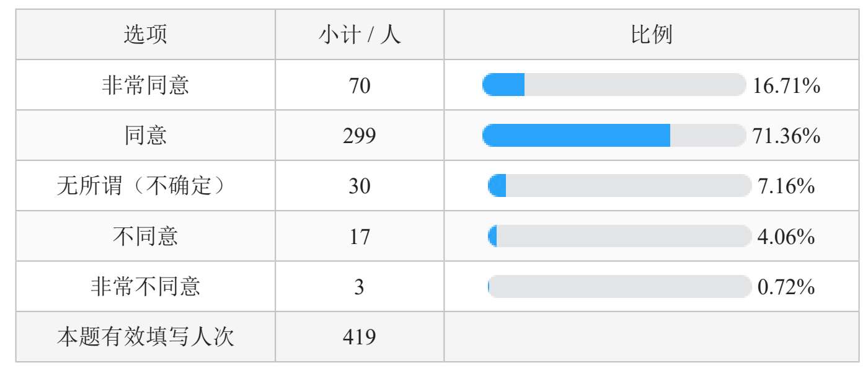Click the 不同意 row label
The image size is (868, 371).
(x=145, y=236)
